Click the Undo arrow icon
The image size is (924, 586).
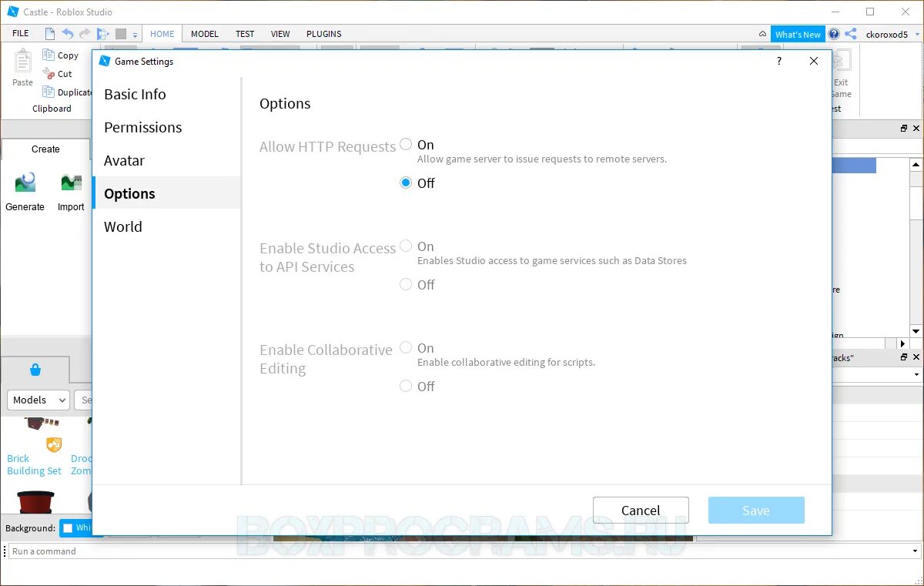(x=68, y=34)
